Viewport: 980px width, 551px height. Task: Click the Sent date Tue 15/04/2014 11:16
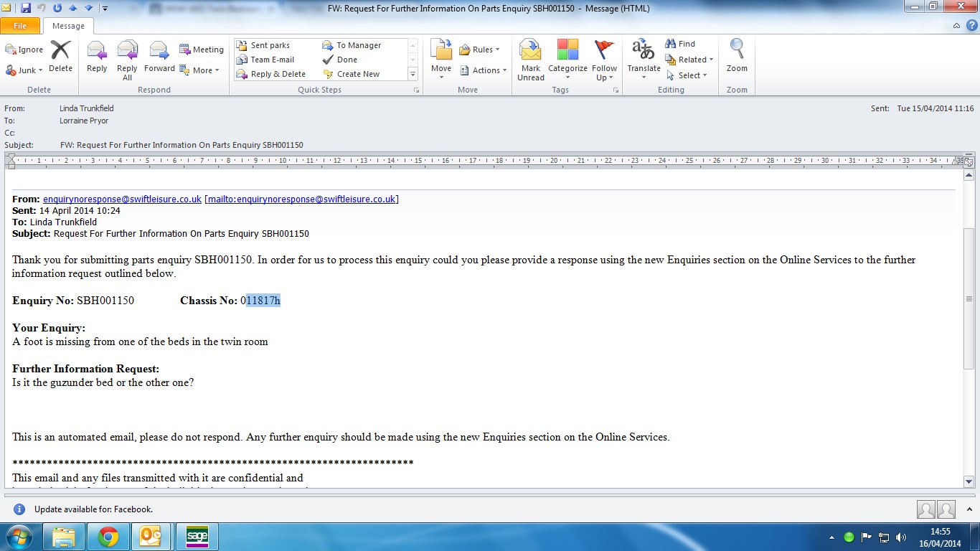[936, 108]
